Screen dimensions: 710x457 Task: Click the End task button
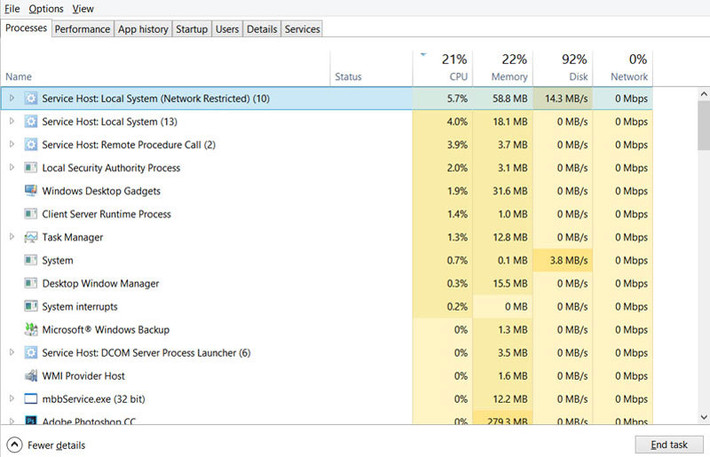point(669,445)
